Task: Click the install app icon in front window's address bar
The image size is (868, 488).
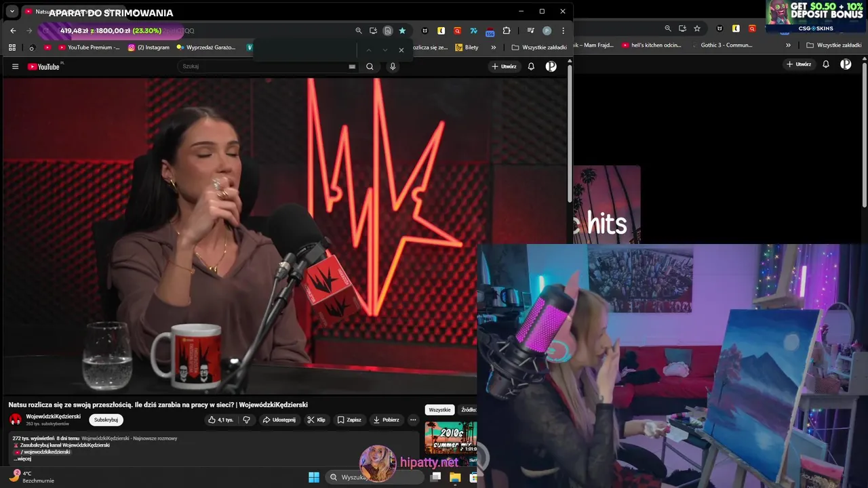Action: click(x=373, y=30)
